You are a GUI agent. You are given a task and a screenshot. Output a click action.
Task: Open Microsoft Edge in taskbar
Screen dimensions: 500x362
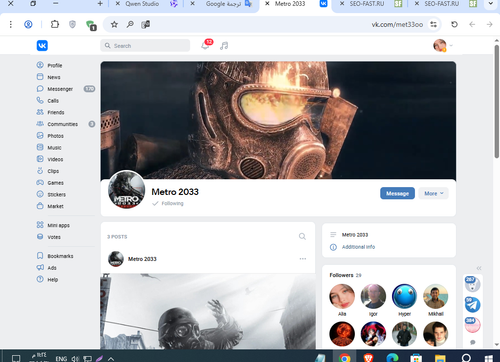(392, 358)
